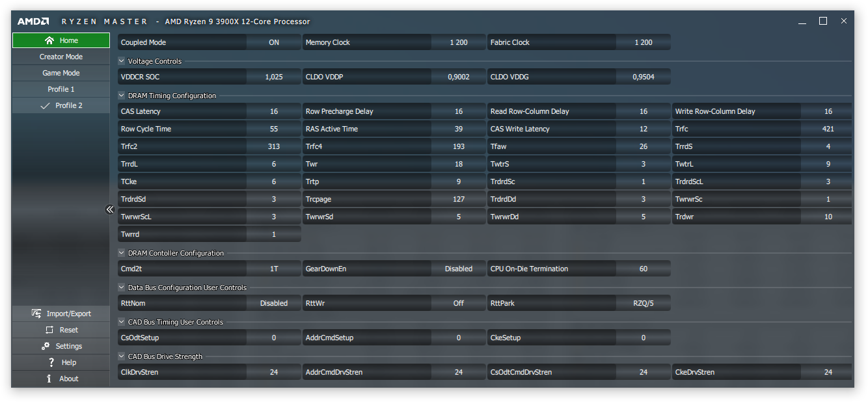868x402 pixels.
Task: Open the Settings label
Action: tap(69, 346)
